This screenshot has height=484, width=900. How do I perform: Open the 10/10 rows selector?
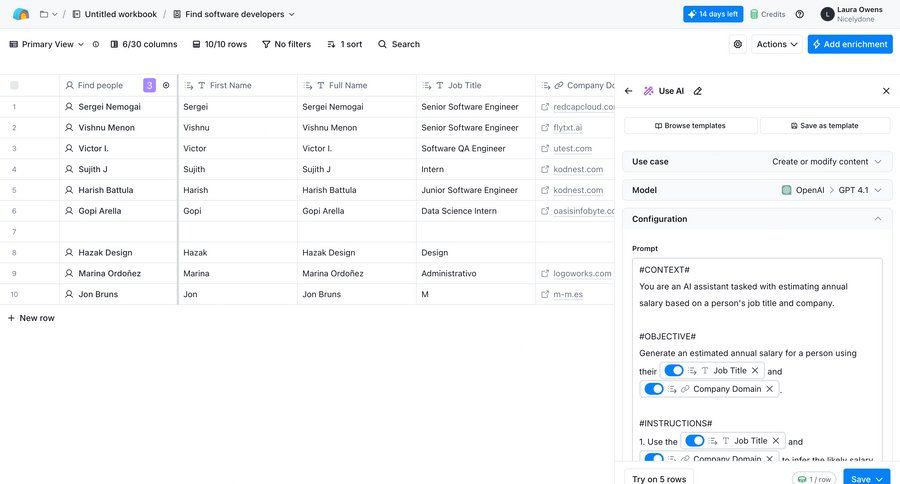click(220, 44)
